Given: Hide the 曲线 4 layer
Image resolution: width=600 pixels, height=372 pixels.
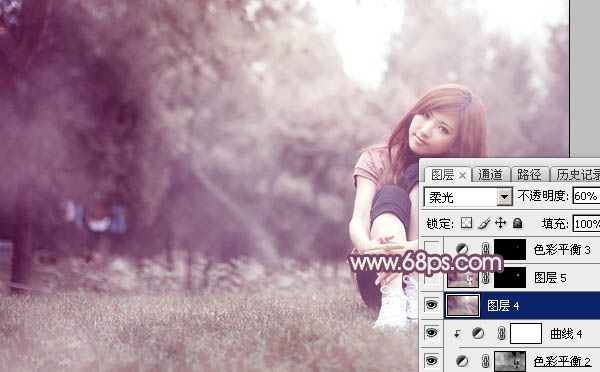Looking at the screenshot, I should pyautogui.click(x=432, y=333).
